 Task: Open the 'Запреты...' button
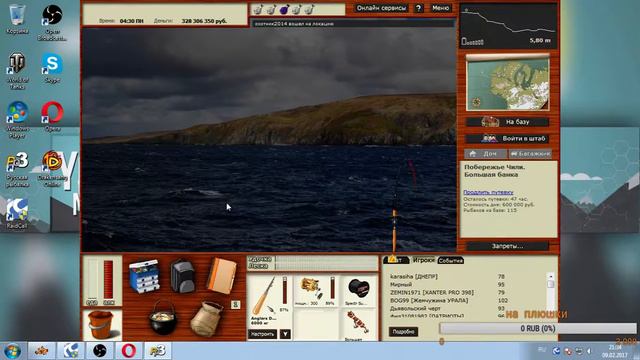pyautogui.click(x=507, y=246)
